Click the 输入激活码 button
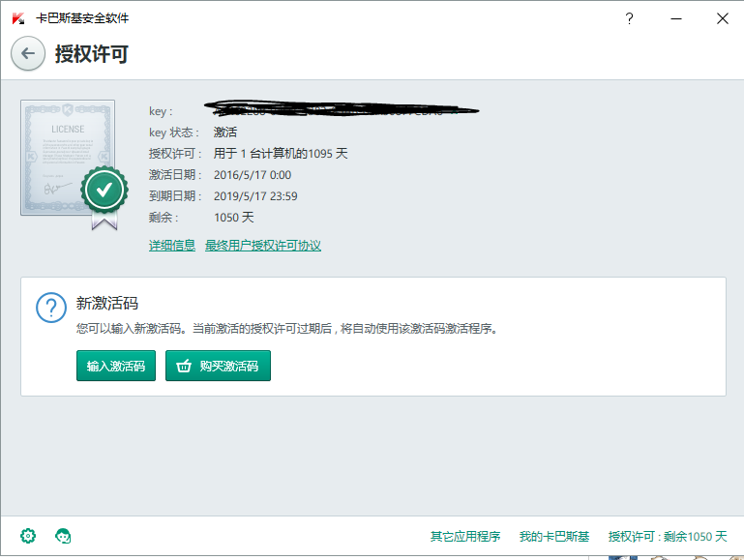This screenshot has height=560, width=744. tap(116, 366)
